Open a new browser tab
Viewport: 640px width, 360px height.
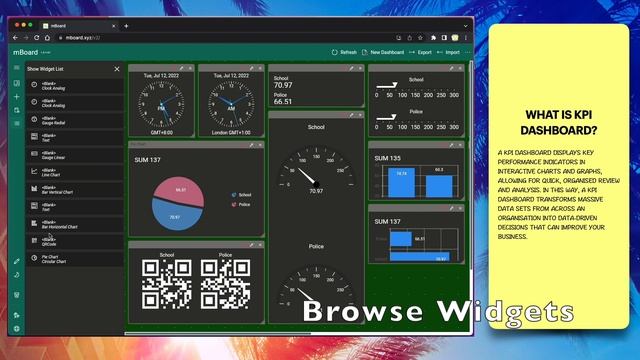click(126, 26)
